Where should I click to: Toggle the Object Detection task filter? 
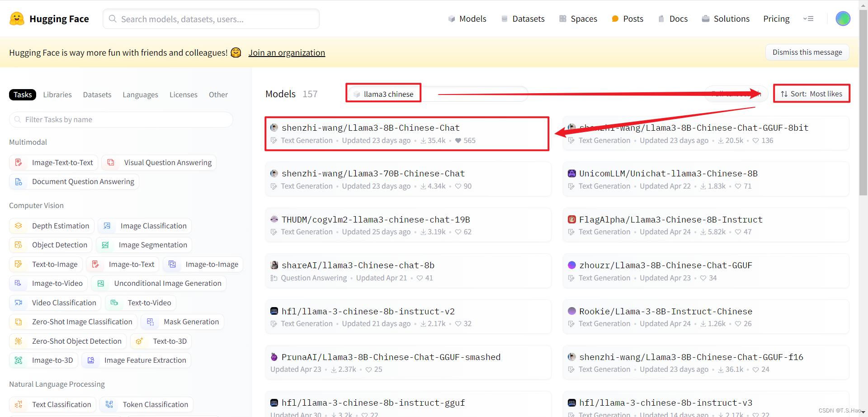point(51,245)
